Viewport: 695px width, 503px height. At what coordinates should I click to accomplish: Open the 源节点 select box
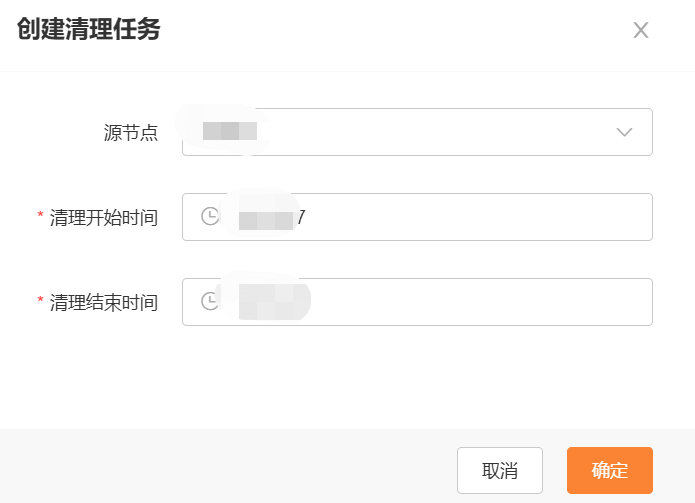point(417,132)
